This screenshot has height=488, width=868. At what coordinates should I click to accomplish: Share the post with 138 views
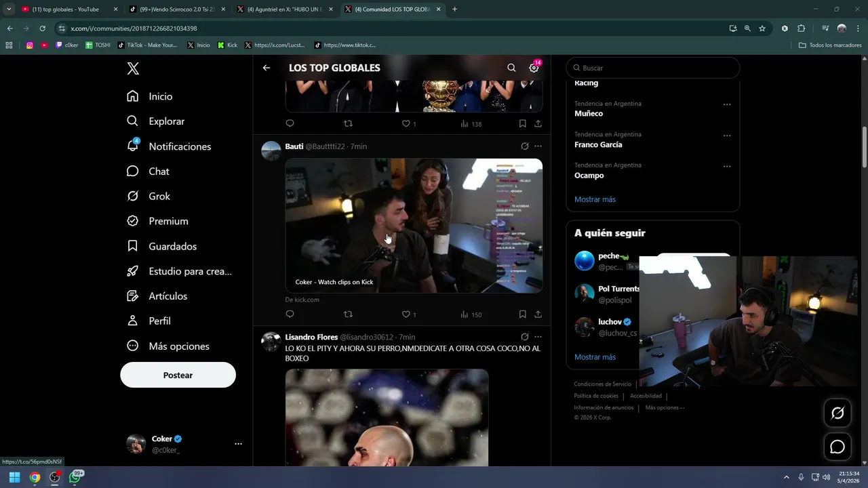point(538,124)
